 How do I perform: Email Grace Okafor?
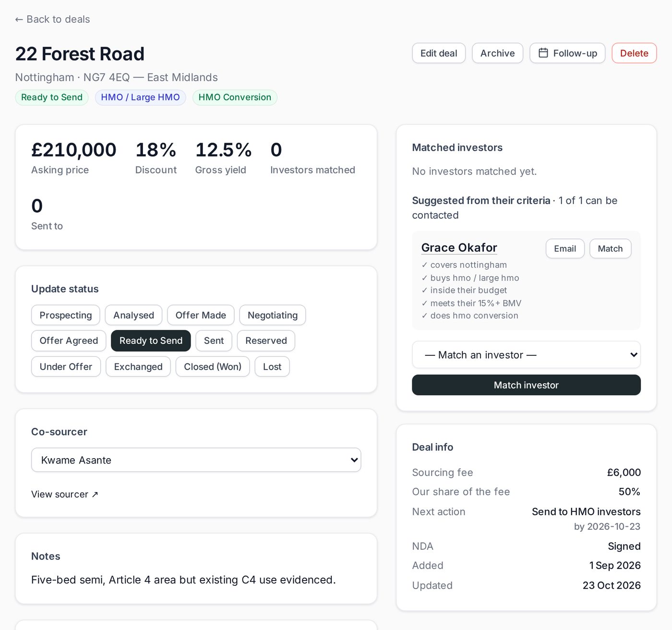click(x=565, y=248)
